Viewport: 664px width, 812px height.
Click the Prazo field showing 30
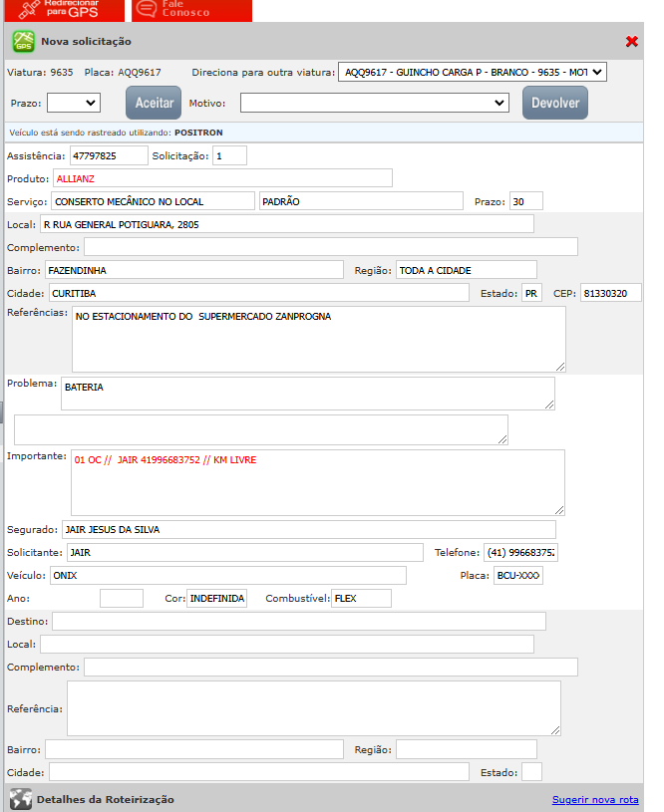[526, 201]
